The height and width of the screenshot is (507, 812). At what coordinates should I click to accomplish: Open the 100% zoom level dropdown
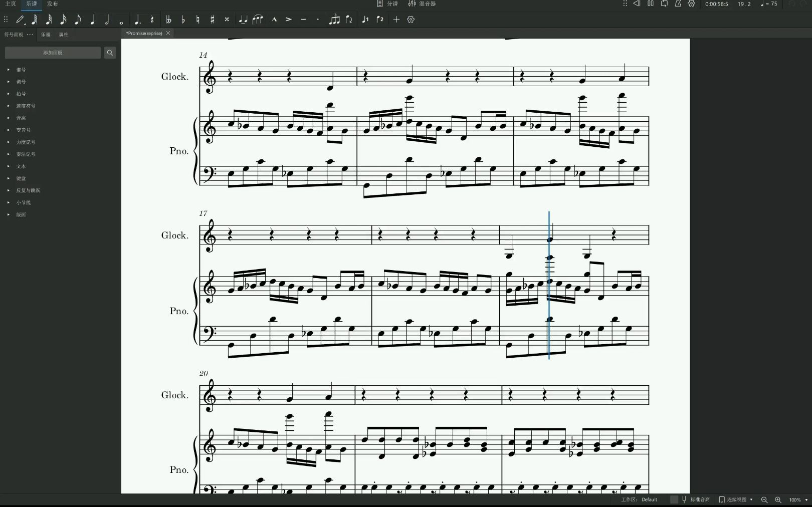(798, 499)
